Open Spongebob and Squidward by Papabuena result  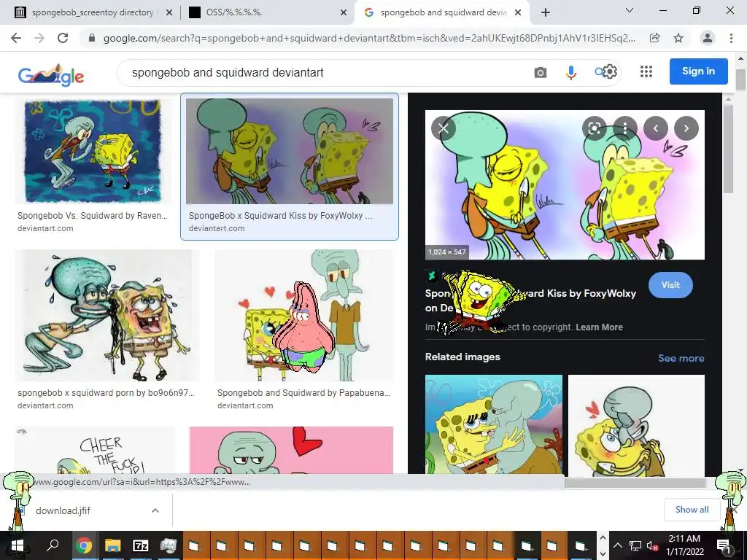click(304, 315)
